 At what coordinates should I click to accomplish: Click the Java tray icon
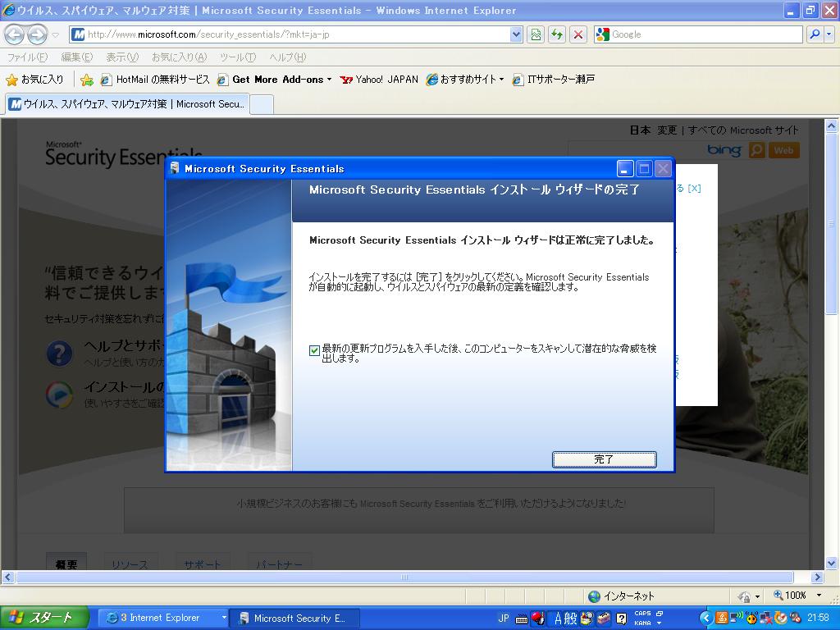(722, 619)
